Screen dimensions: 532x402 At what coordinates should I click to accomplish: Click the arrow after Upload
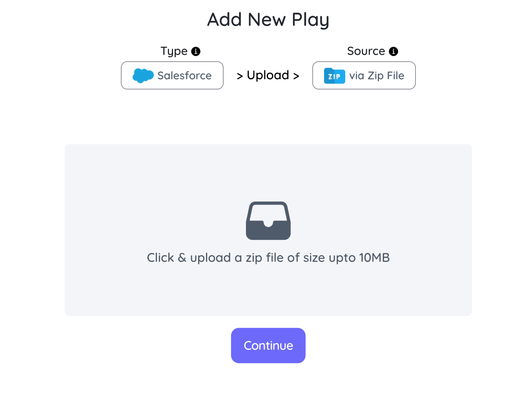pyautogui.click(x=296, y=76)
